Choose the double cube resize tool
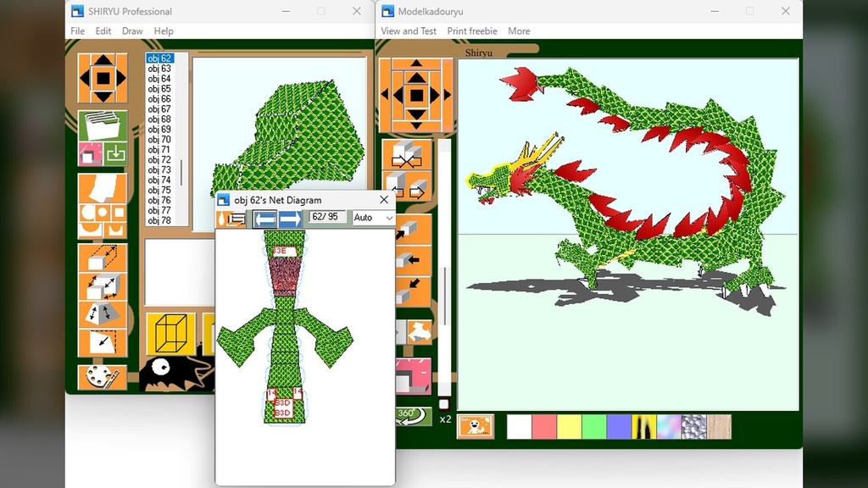868x488 pixels. tap(103, 286)
